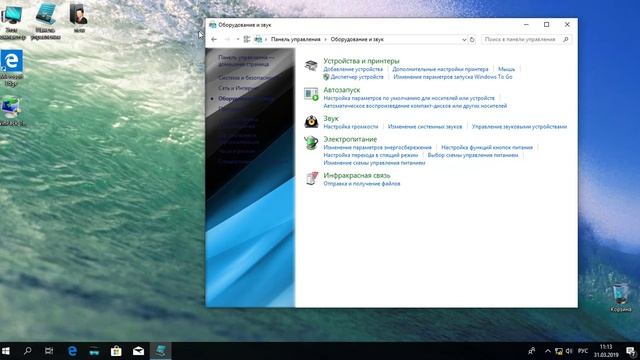Click Оборудование и звук breadcrumb
This screenshot has width=640, height=360.
(357, 40)
